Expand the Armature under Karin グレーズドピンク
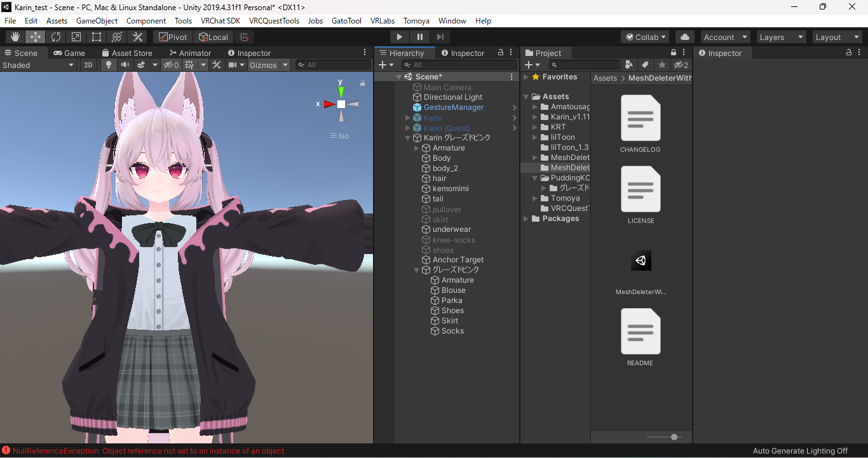This screenshot has height=458, width=868. point(417,148)
